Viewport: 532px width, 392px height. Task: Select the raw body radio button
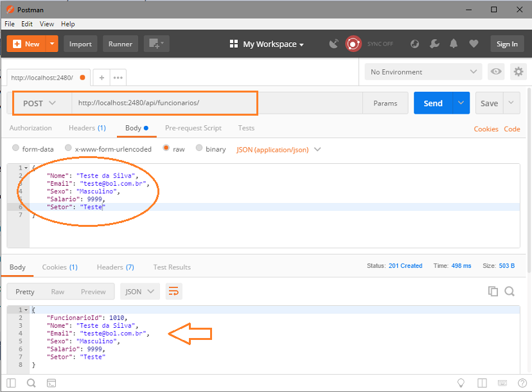[166, 148]
